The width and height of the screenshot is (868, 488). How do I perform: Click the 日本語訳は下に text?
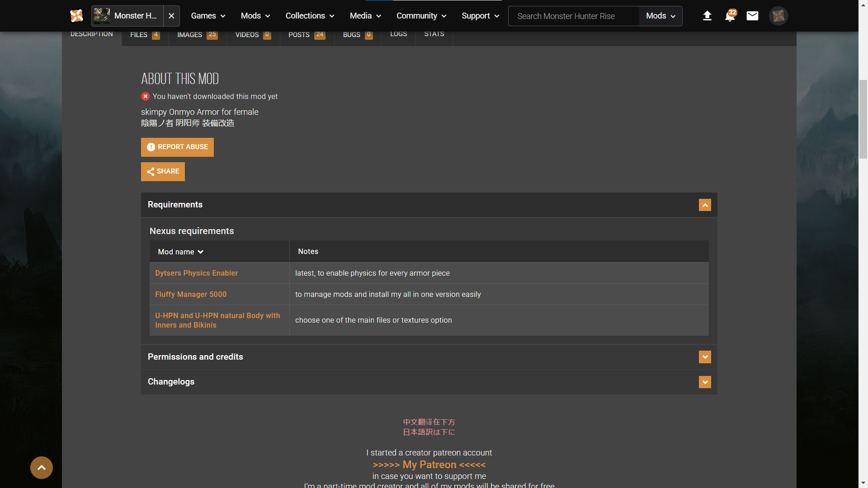click(x=429, y=432)
